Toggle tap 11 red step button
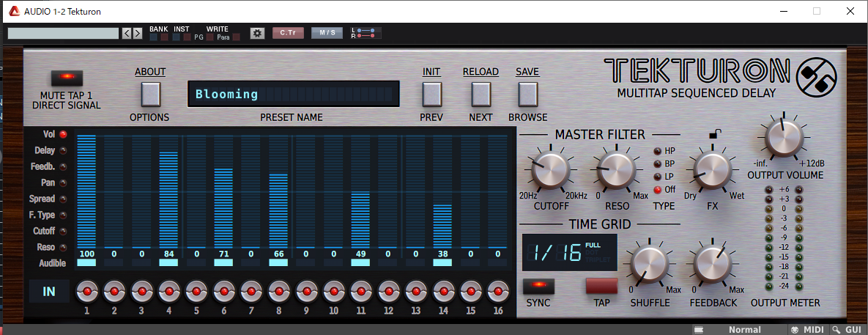Screen dimensions: 868x335 pos(361,291)
